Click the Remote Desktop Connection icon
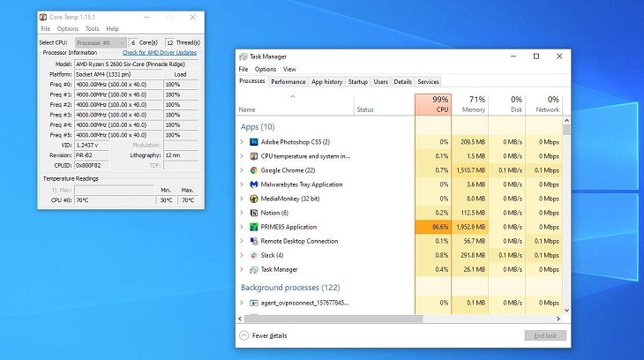Viewport: 644px width, 360px height. (x=254, y=241)
